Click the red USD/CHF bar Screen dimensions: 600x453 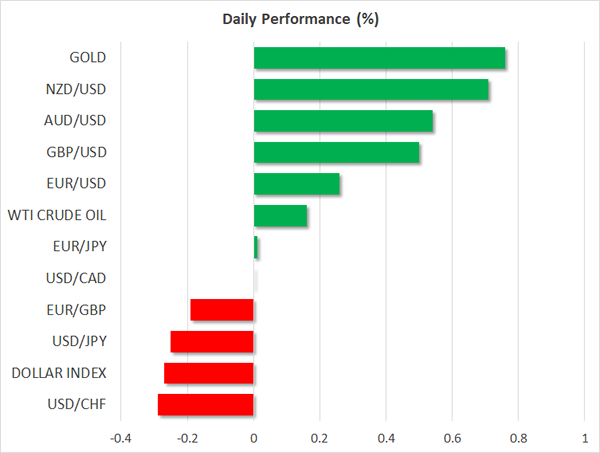pos(206,405)
